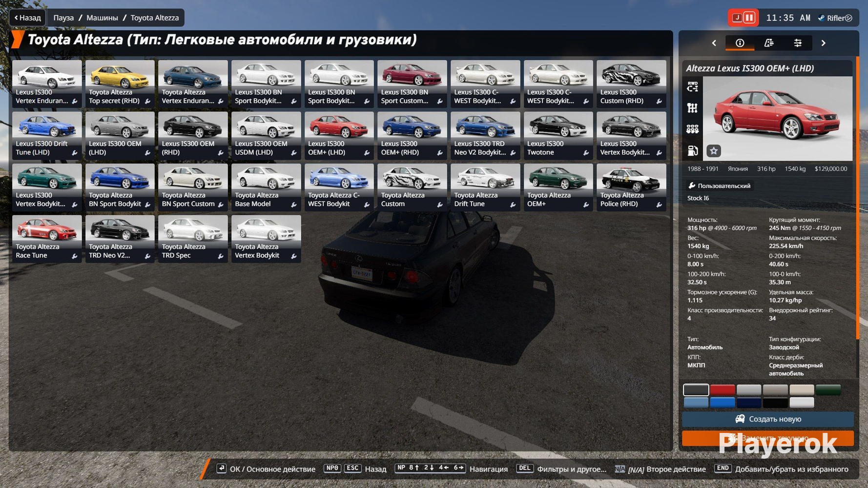Pick the bright blue paint color swatch

point(723,403)
